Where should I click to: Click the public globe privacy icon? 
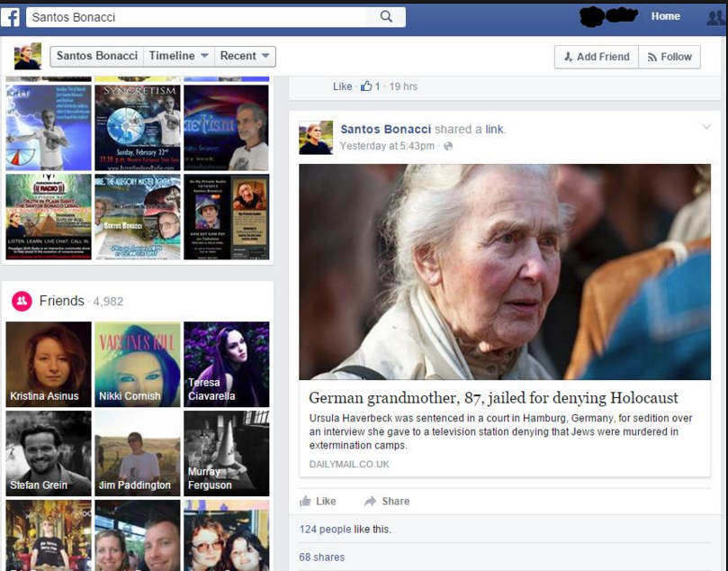448,146
